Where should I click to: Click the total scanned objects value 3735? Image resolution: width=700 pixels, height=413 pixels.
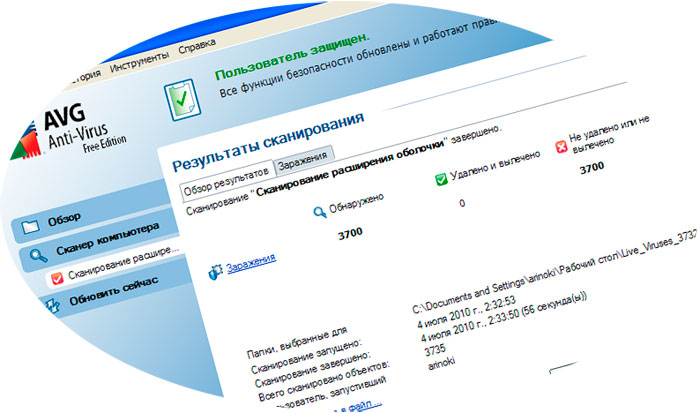(x=435, y=350)
